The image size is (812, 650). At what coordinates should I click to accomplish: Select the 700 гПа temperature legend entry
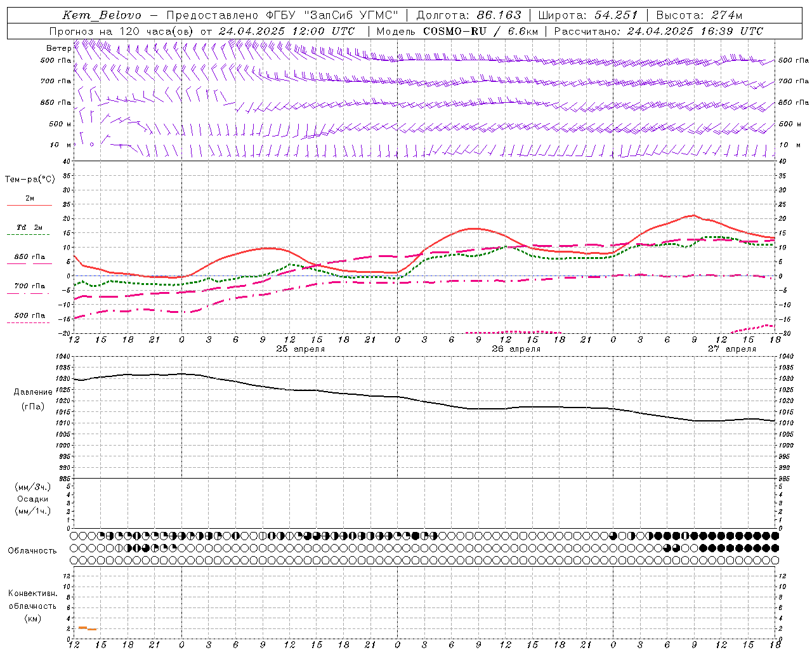[29, 286]
